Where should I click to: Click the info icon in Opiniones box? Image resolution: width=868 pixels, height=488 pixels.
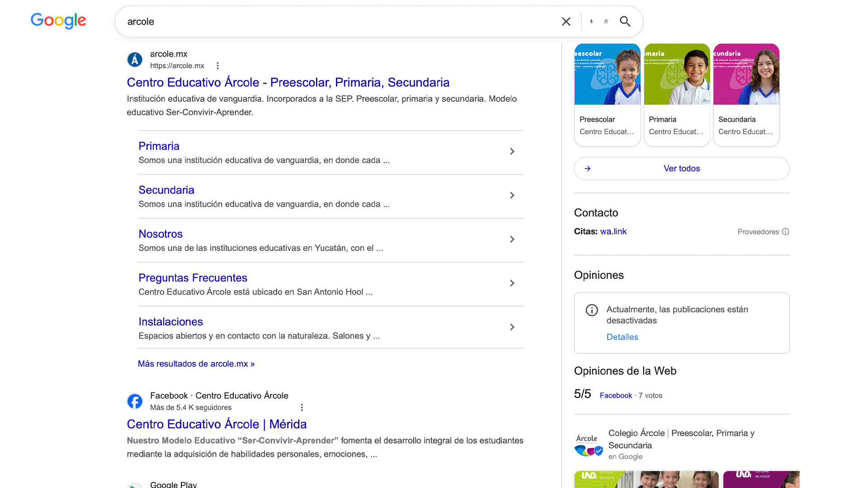tap(592, 310)
